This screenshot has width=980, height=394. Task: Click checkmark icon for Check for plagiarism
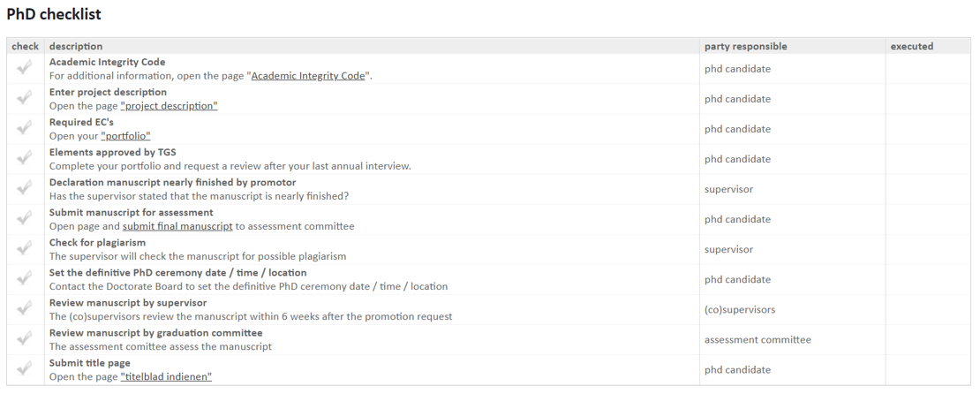pyautogui.click(x=25, y=248)
